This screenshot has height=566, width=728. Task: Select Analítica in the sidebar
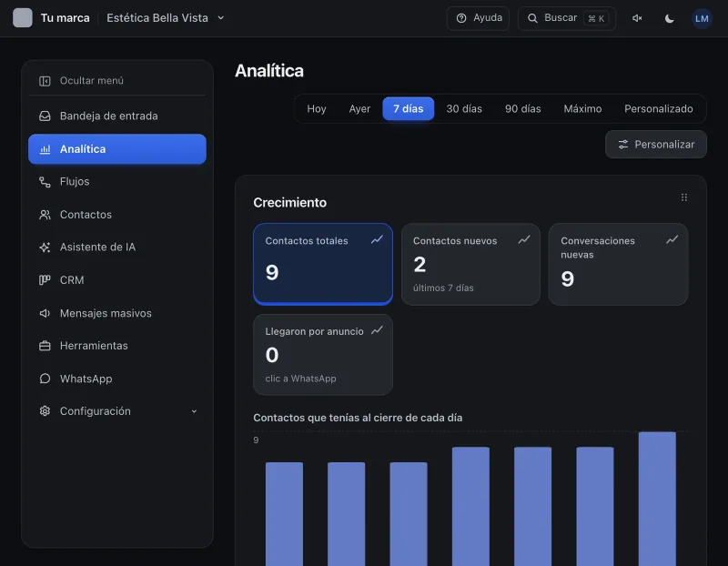tap(117, 149)
